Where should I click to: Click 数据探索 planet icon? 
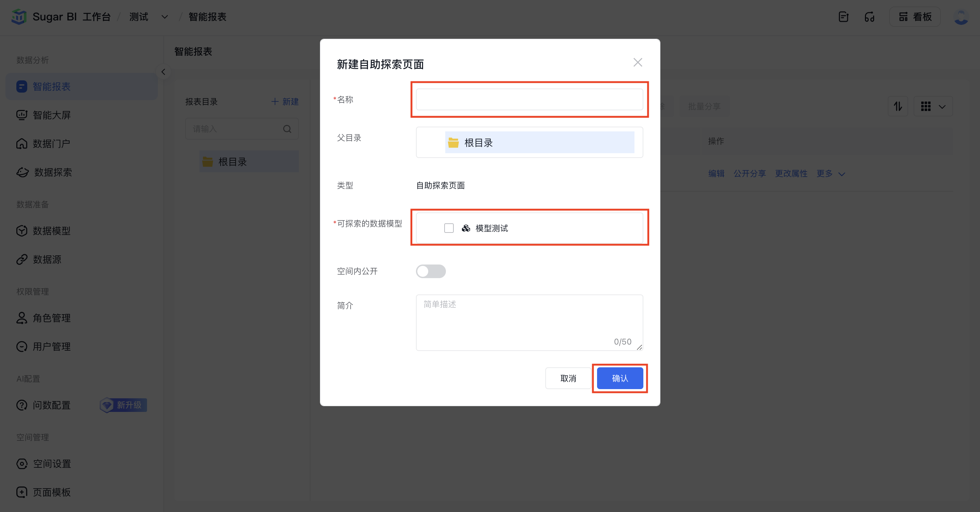pos(22,172)
